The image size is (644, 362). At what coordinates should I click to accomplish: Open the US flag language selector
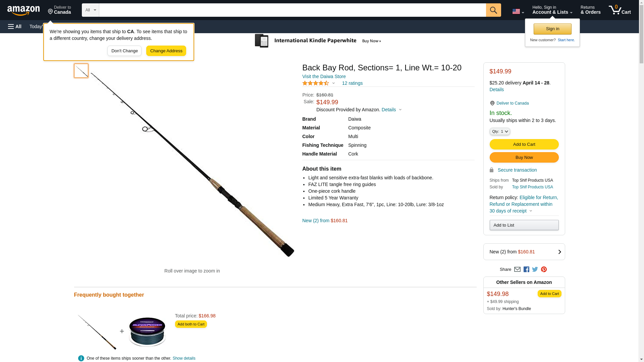click(x=518, y=11)
